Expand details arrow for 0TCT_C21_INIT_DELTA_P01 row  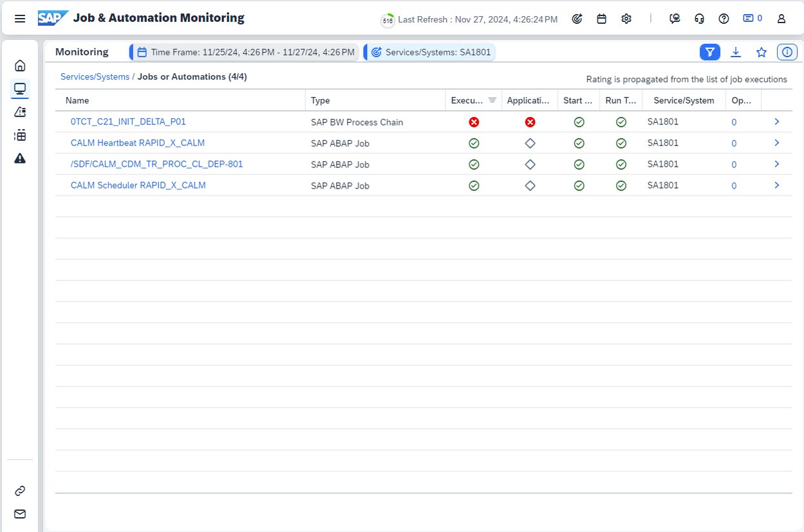click(x=777, y=122)
